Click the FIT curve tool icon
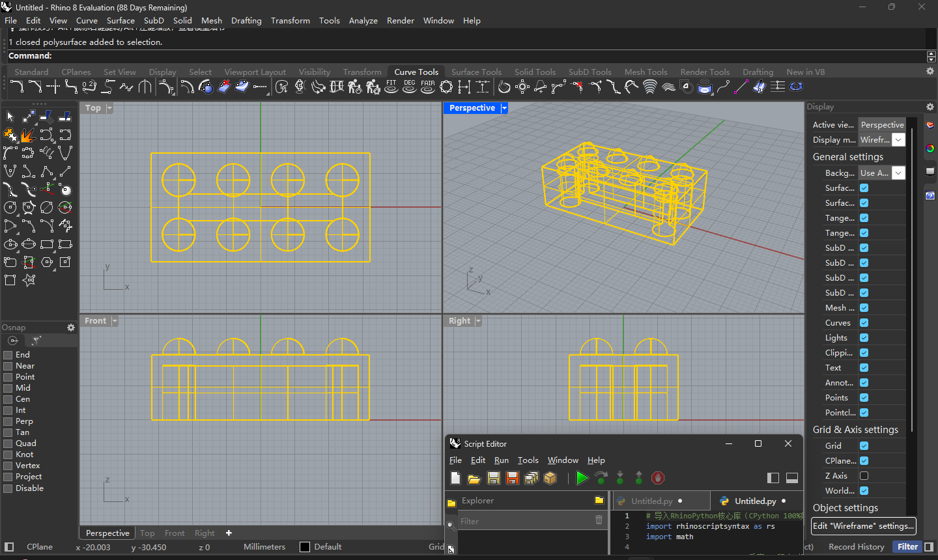 coord(391,87)
